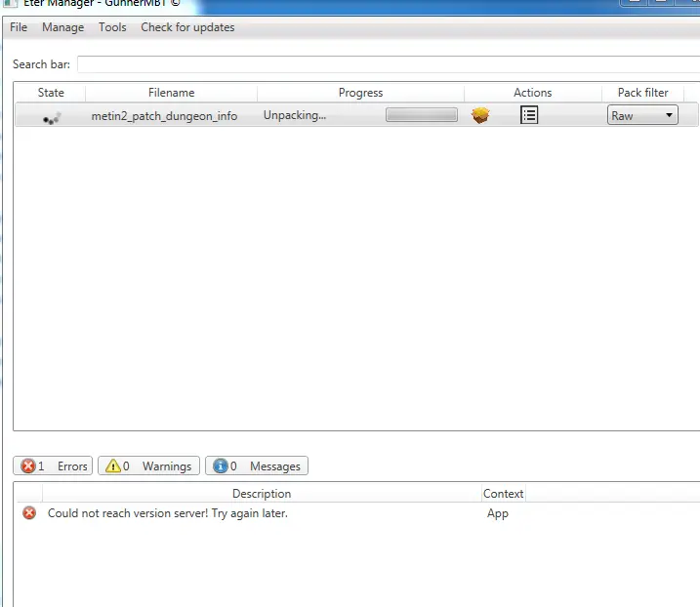Select the metin2_patch_dungeon_info row
This screenshot has width=700, height=607.
click(x=164, y=116)
